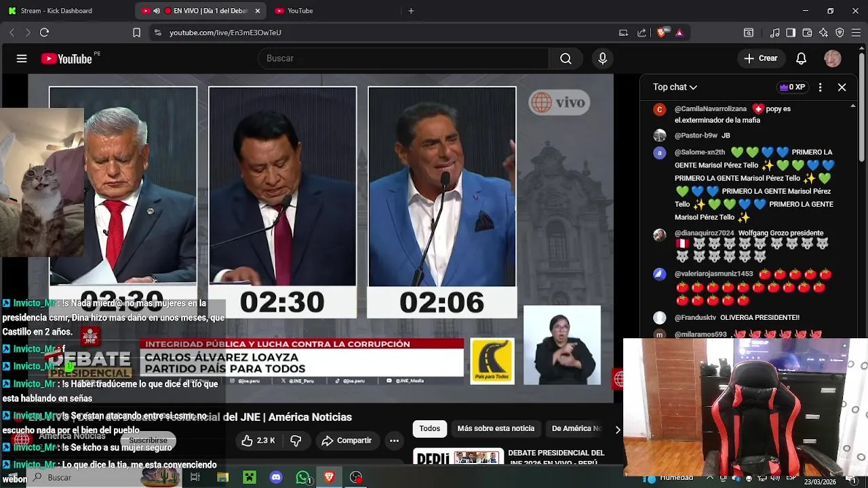Image resolution: width=868 pixels, height=488 pixels.
Task: Click the date 23/03/2026 in system tray
Action: (821, 482)
